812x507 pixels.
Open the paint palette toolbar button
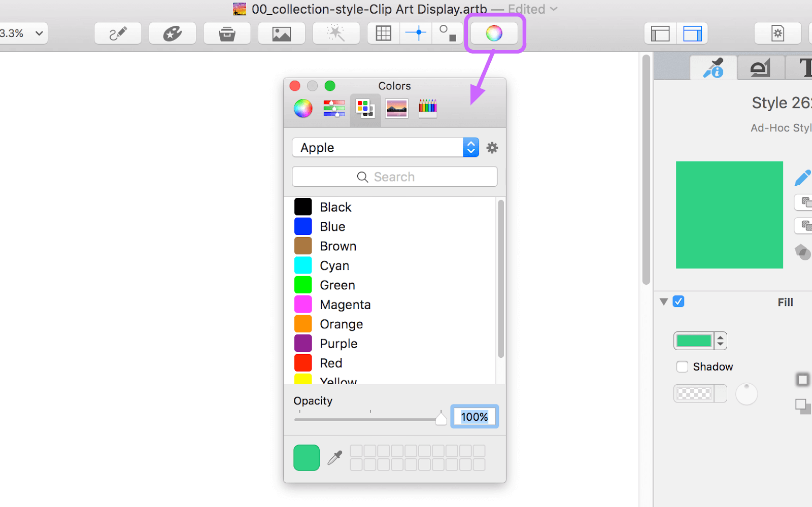[x=173, y=33]
